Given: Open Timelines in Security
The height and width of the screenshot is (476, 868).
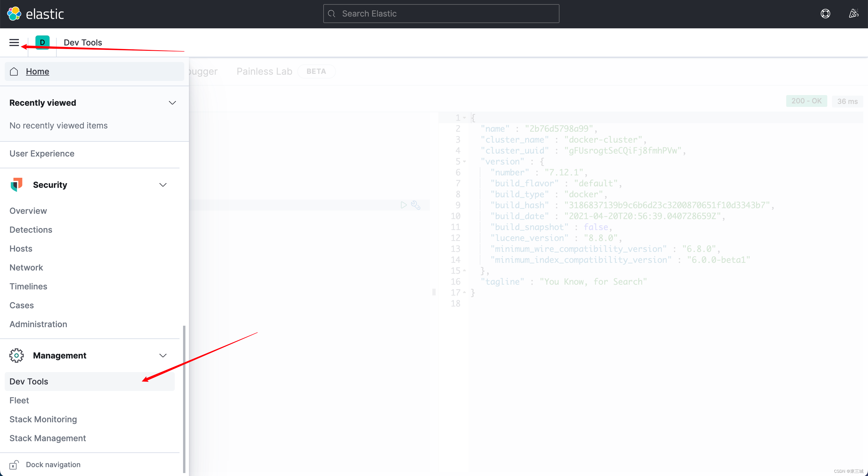Looking at the screenshot, I should [28, 286].
